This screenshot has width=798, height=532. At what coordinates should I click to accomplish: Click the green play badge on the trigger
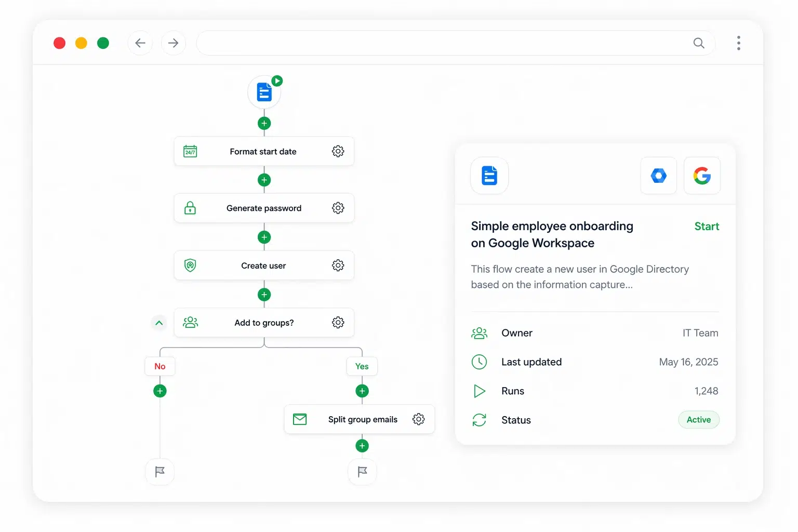pos(277,81)
